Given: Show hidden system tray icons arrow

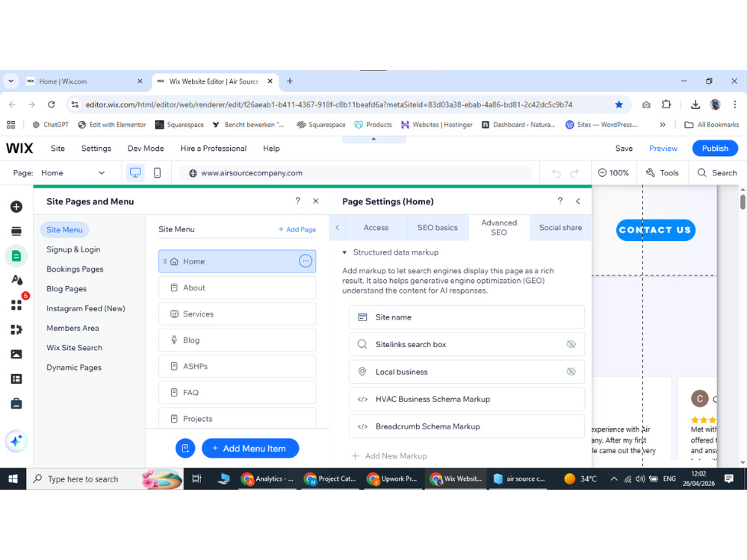Looking at the screenshot, I should pos(614,479).
